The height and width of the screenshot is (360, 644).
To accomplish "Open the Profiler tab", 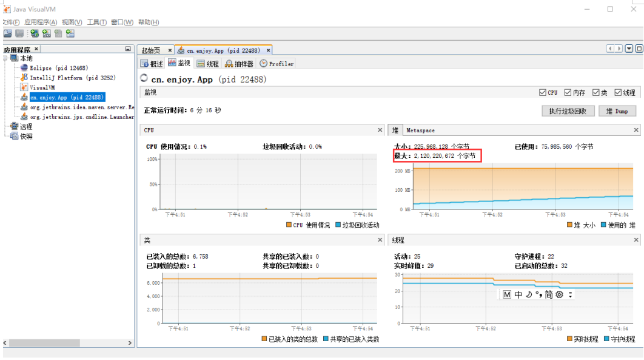I will point(277,64).
